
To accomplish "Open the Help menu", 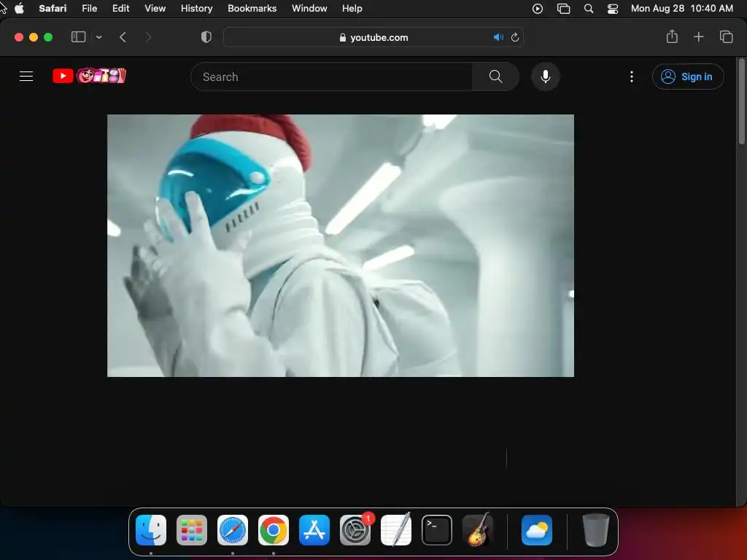I will coord(352,9).
